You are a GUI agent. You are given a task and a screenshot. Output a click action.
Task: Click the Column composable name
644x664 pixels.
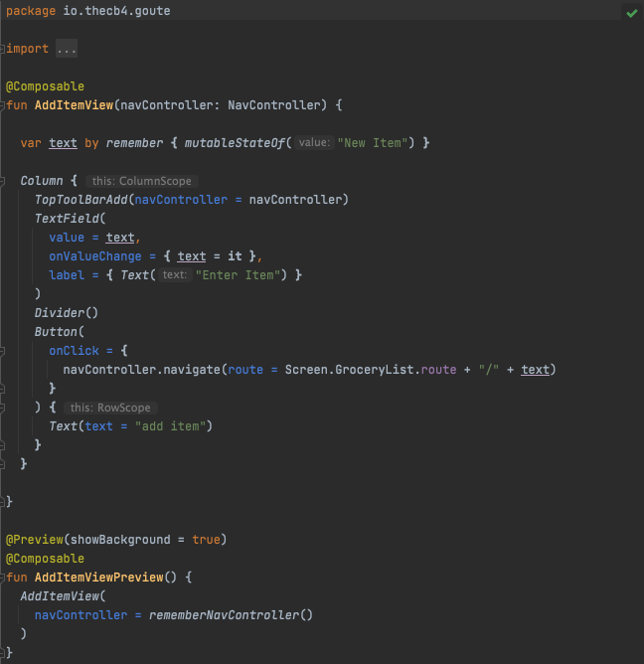pos(42,181)
